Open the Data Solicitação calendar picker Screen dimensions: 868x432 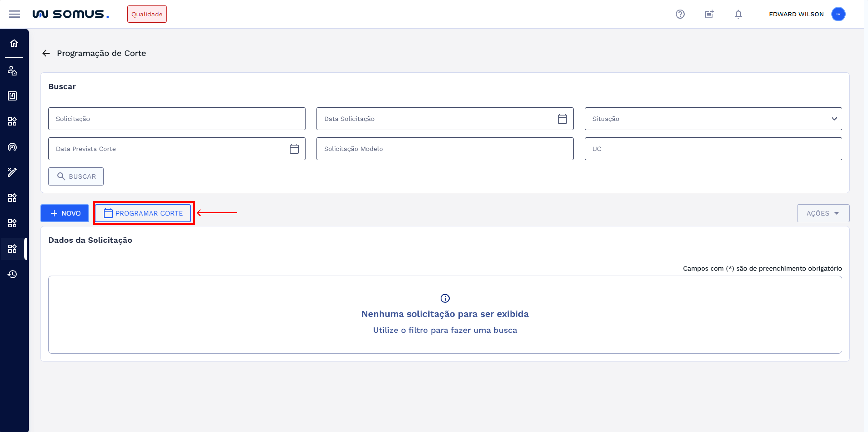tap(562, 119)
